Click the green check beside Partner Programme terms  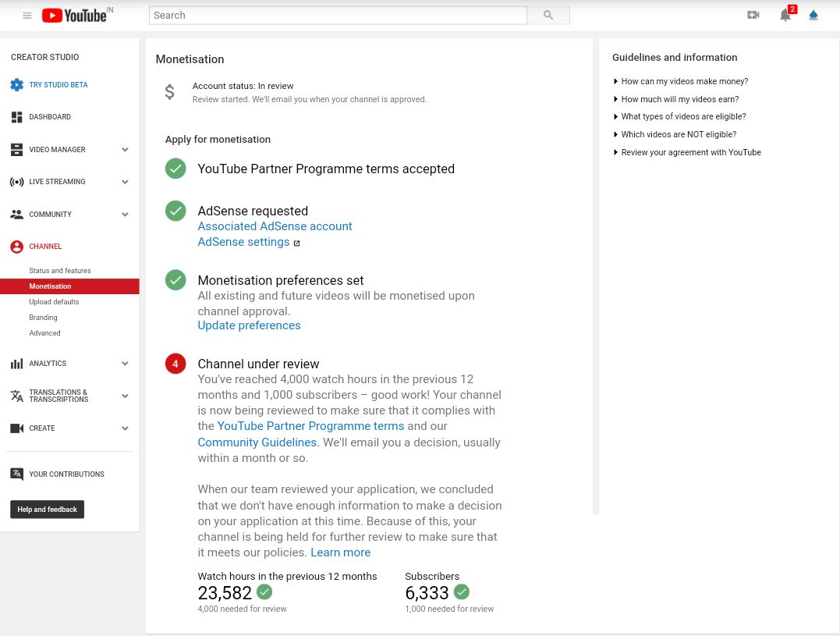175,169
